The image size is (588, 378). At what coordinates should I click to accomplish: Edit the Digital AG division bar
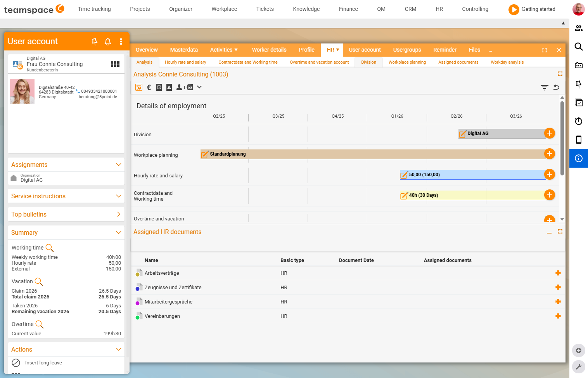coord(463,134)
